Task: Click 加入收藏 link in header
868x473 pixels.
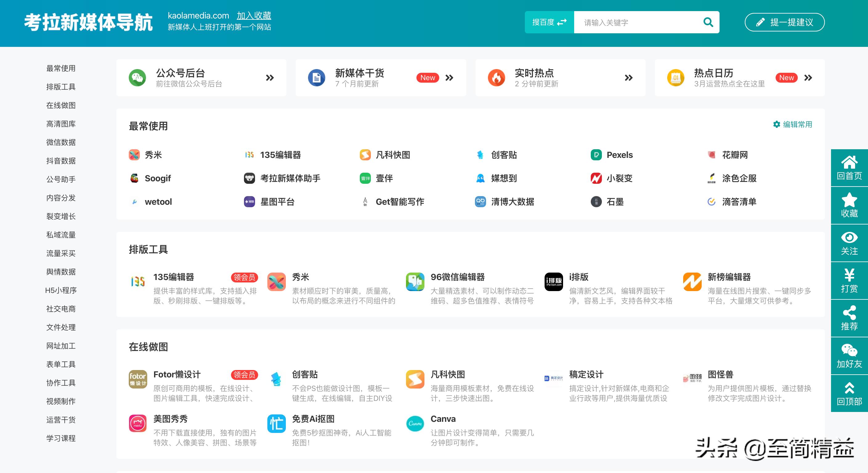Action: coord(254,15)
